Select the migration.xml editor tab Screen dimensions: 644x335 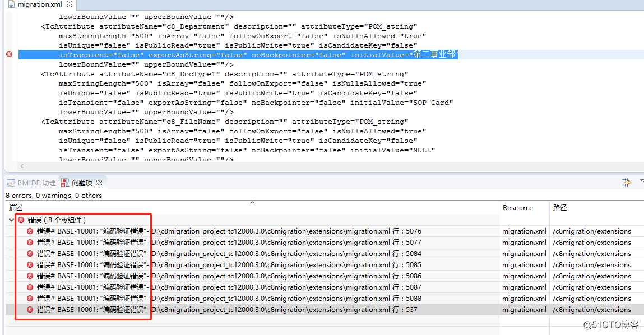(39, 4)
